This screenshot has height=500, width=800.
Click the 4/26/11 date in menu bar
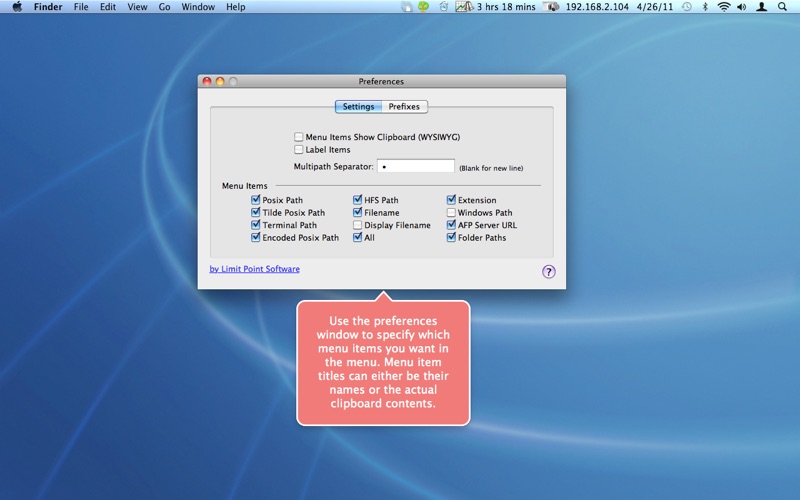click(x=655, y=7)
